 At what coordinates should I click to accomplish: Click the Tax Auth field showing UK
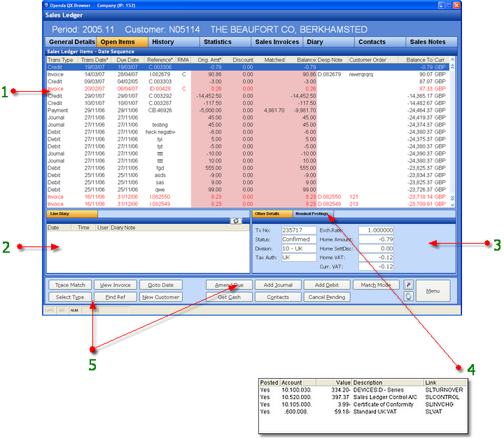(x=299, y=257)
